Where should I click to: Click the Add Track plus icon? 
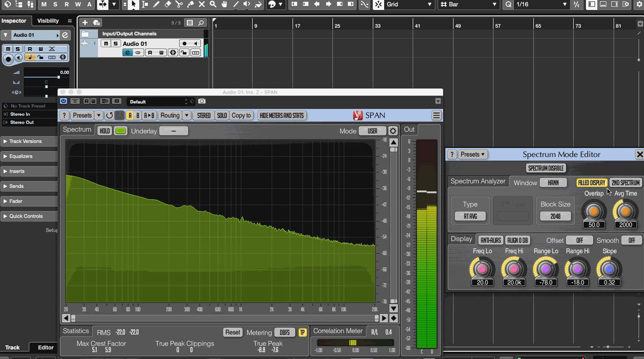point(85,23)
